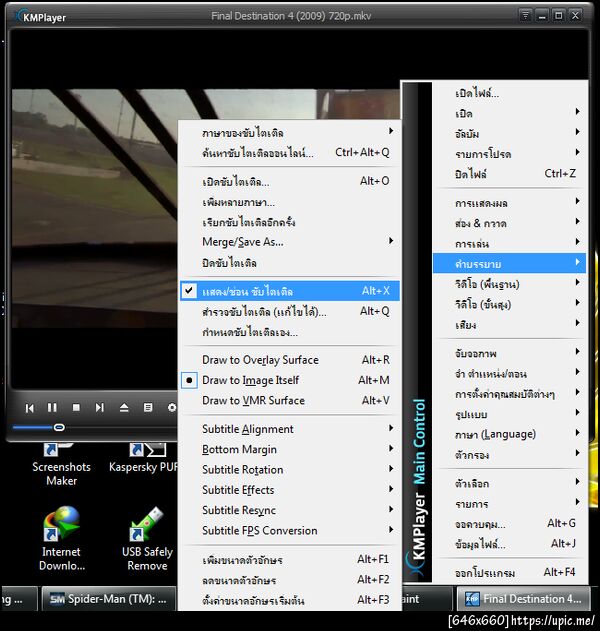Click the upic.me link at bottom right
The width and height of the screenshot is (600, 631).
point(553,621)
